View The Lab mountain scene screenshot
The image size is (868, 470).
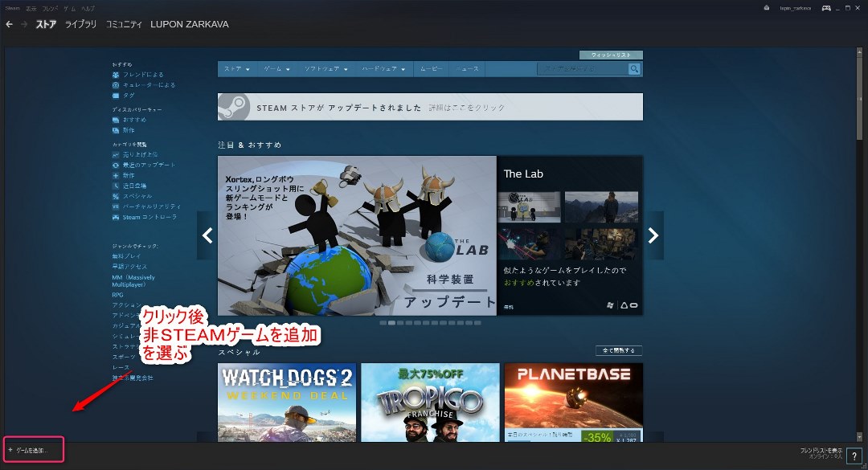(601, 206)
